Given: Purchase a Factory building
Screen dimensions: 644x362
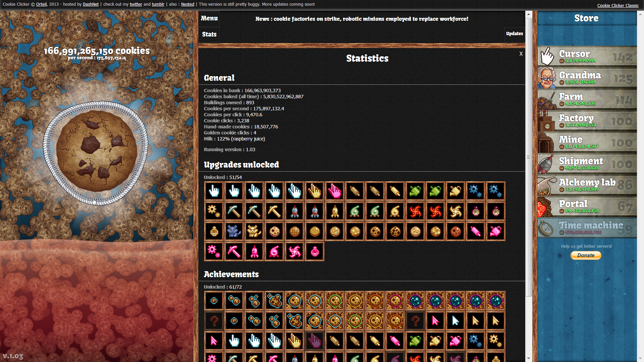Looking at the screenshot, I should (x=587, y=121).
